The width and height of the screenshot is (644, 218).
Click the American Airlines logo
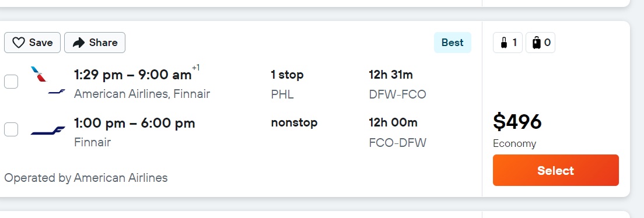click(x=39, y=74)
